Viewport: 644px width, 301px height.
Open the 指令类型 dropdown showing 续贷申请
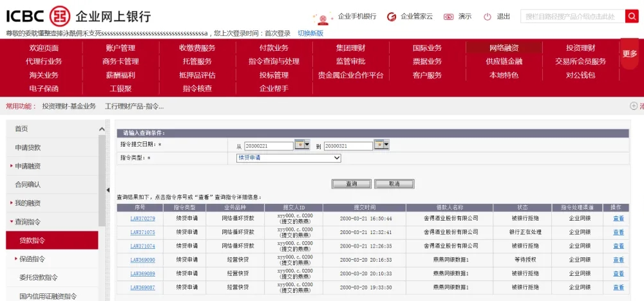[x=288, y=158]
